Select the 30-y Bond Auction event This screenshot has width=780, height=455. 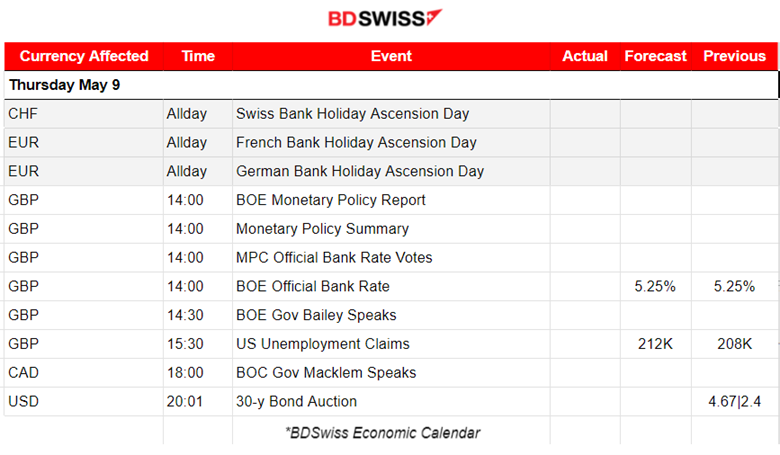point(296,402)
